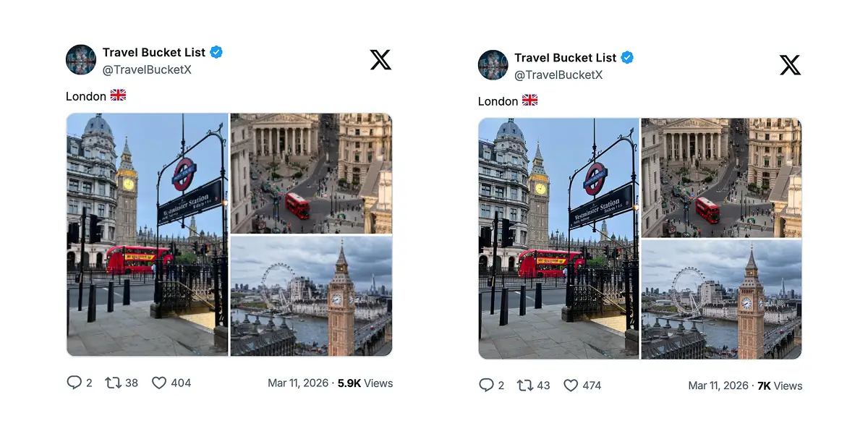The height and width of the screenshot is (434, 868).
Task: Open the Westminster Station photo in the right tweet
Action: (558, 239)
